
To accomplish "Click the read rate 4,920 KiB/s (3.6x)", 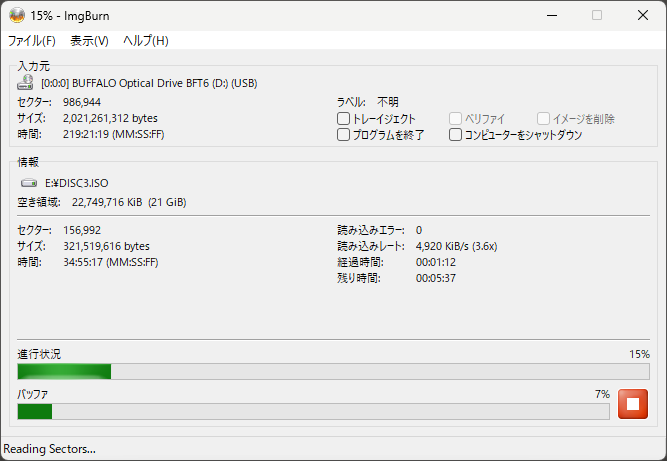I will 456,246.
